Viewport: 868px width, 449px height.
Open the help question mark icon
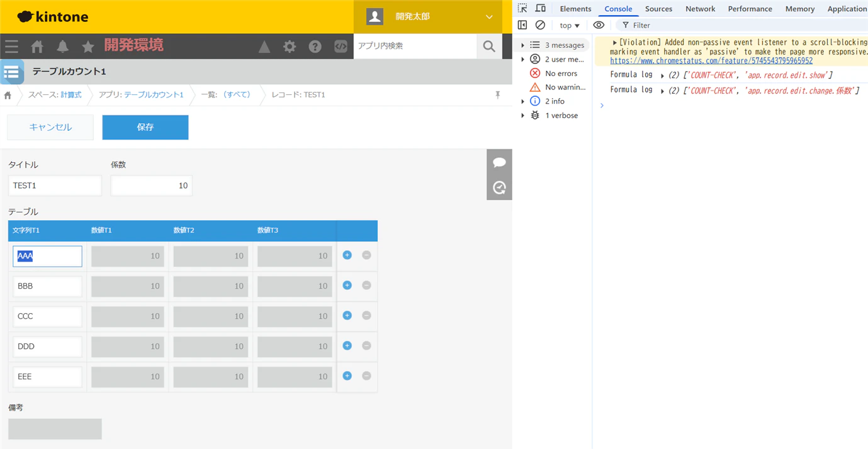click(315, 47)
